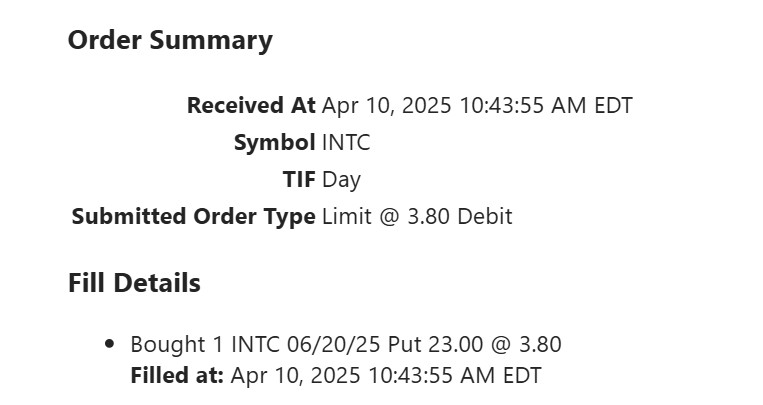Click the Received At label
763x405 pixels.
(x=251, y=105)
